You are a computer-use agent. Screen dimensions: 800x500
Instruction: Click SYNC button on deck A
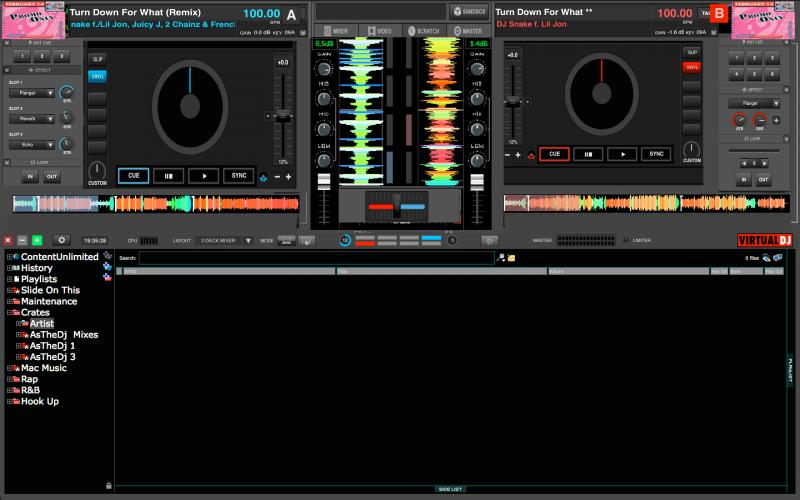[x=239, y=176]
